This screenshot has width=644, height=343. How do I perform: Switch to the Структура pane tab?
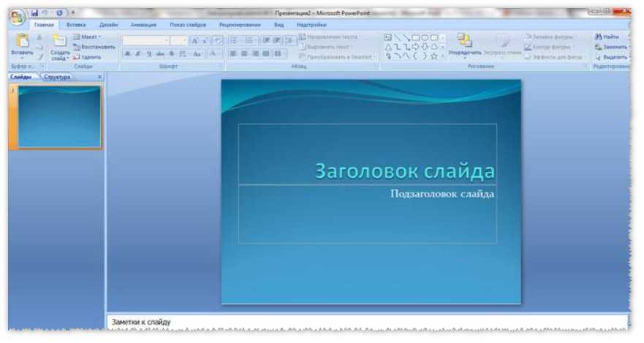point(57,76)
